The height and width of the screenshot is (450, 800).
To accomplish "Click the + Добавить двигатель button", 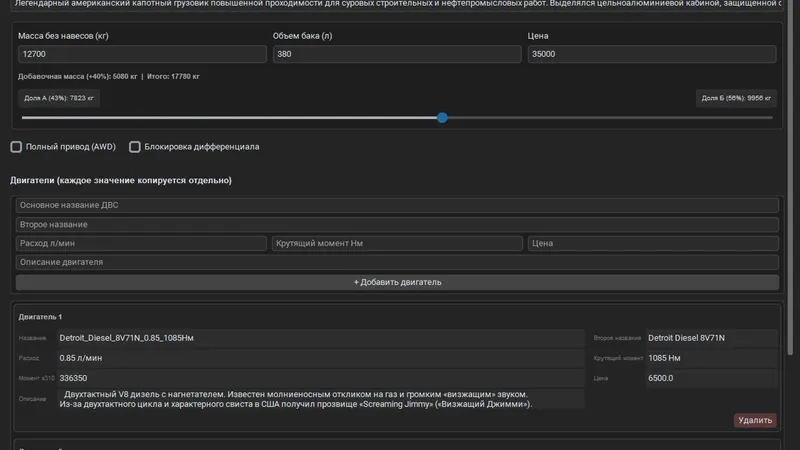I will [397, 282].
